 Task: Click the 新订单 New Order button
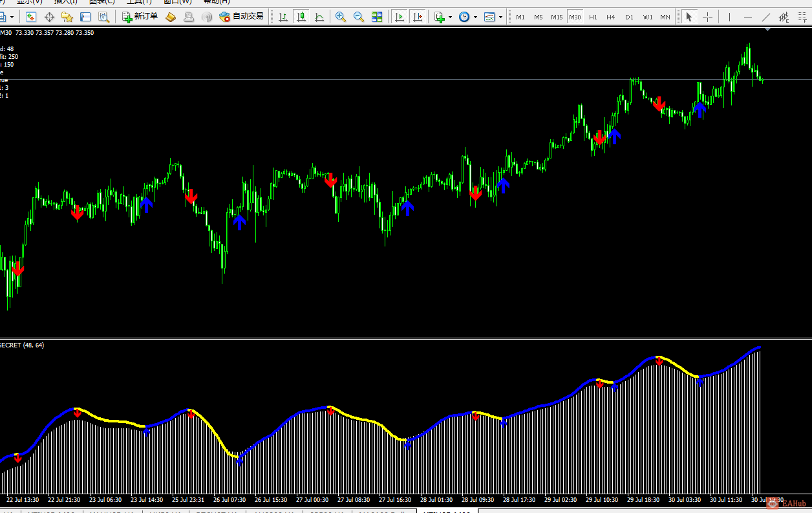point(140,17)
